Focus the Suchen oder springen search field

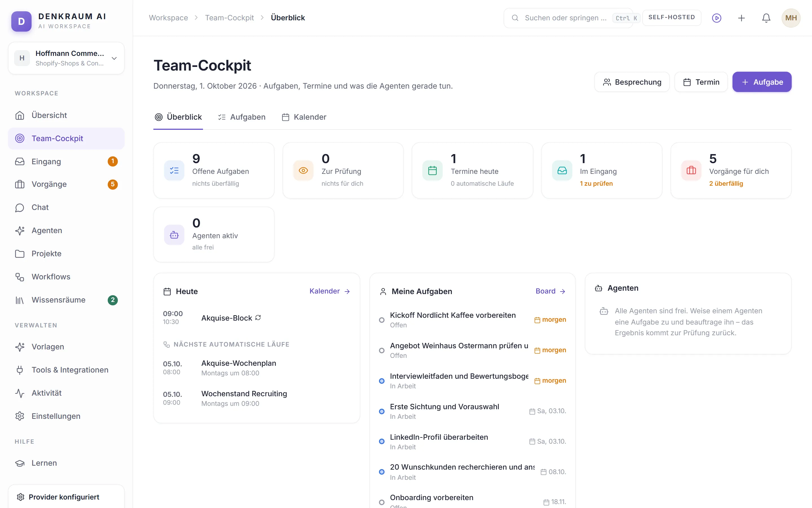click(568, 18)
